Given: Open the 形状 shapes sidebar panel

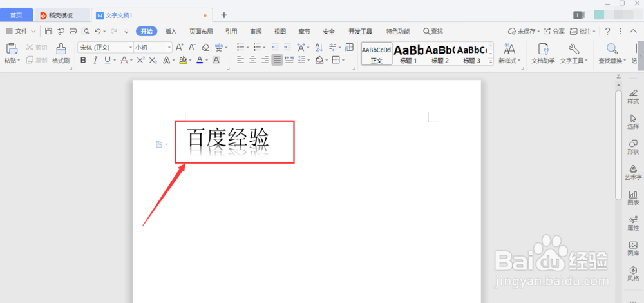Looking at the screenshot, I should pyautogui.click(x=633, y=147).
